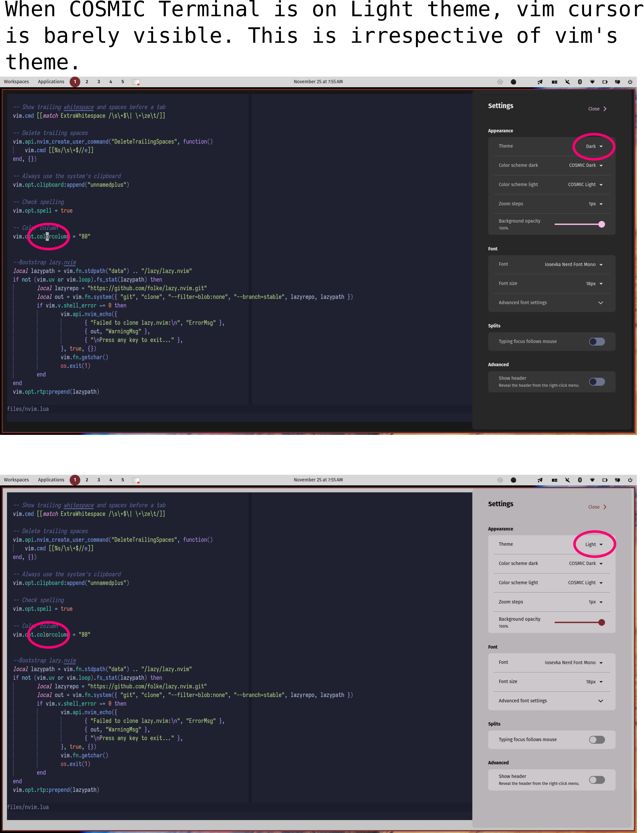Open the Theme dropdown currently showing Light
The width and height of the screenshot is (644, 833).
click(594, 544)
